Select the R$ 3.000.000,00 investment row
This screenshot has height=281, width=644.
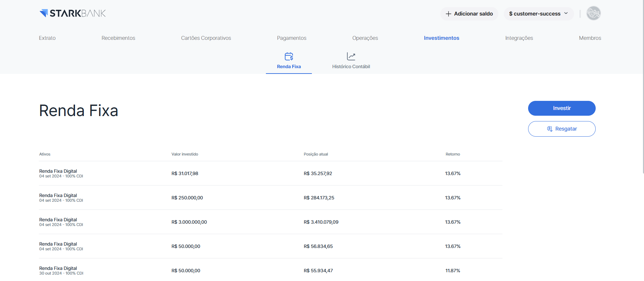[270, 222]
